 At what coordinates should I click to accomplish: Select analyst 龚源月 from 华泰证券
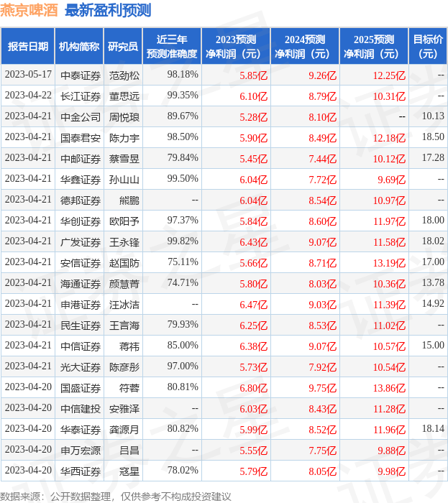124,429
